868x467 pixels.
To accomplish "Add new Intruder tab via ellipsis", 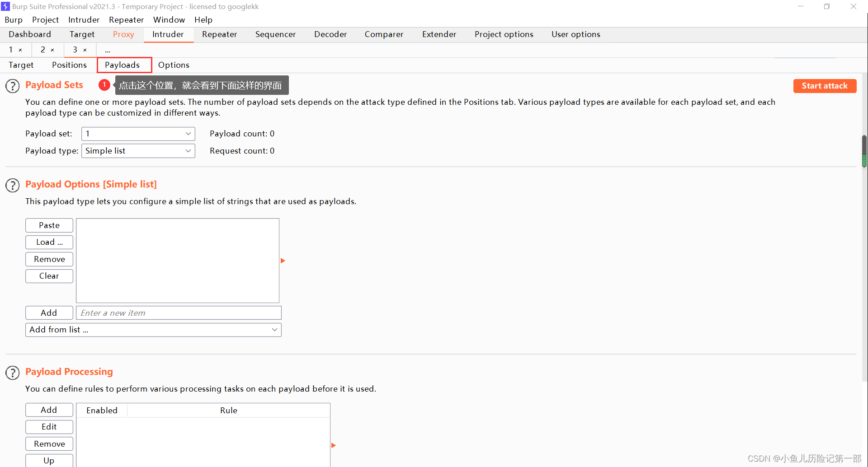I will click(x=108, y=50).
